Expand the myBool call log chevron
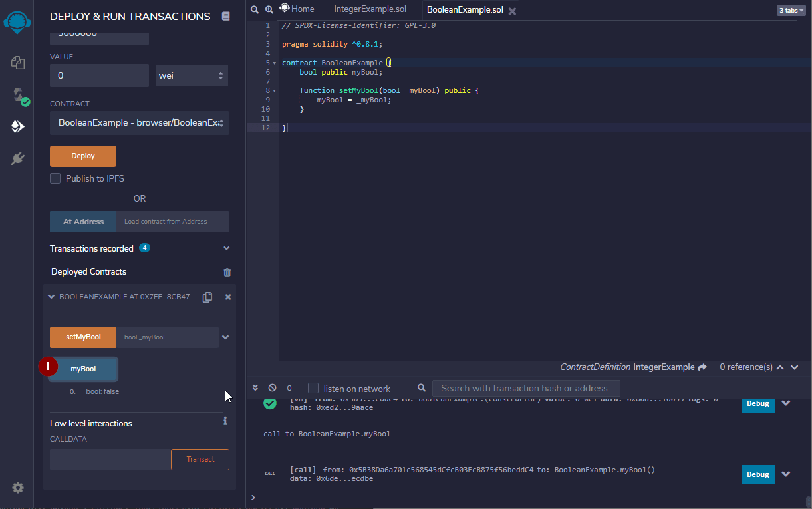The width and height of the screenshot is (812, 509). [786, 474]
